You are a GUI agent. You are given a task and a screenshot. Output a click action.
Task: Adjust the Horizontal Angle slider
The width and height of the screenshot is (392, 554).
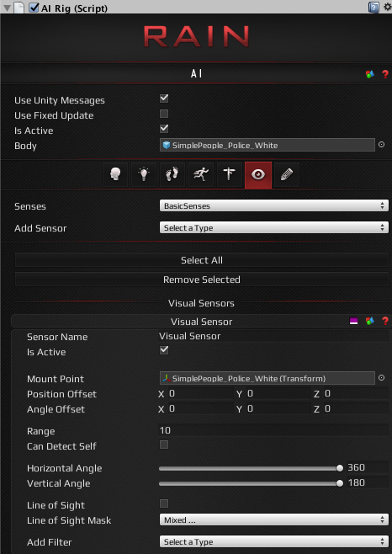[251, 468]
